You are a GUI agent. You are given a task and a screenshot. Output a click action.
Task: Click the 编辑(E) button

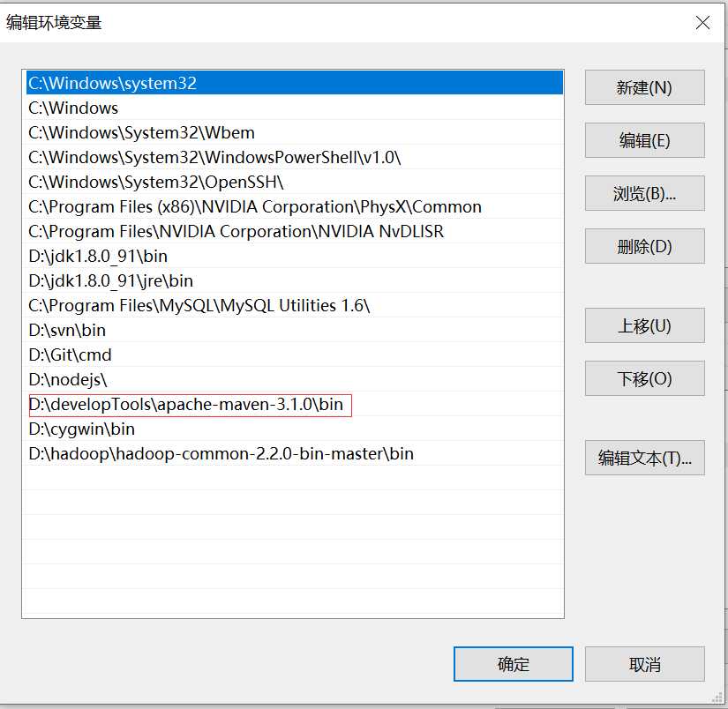(x=644, y=140)
